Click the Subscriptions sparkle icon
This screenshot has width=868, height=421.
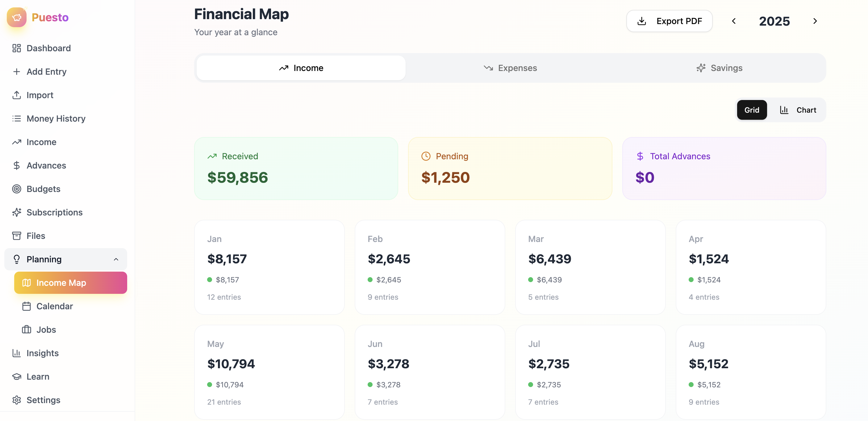[16, 212]
